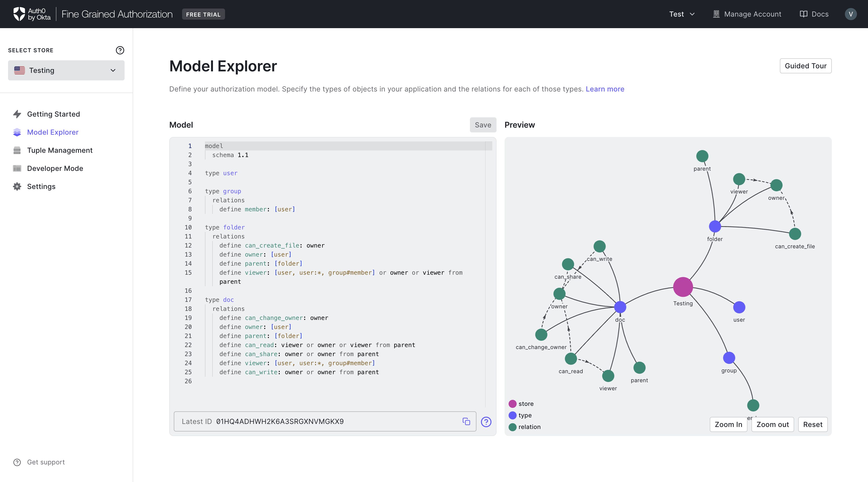This screenshot has width=868, height=482.
Task: Click the folder parent relation node
Action: pyautogui.click(x=702, y=156)
